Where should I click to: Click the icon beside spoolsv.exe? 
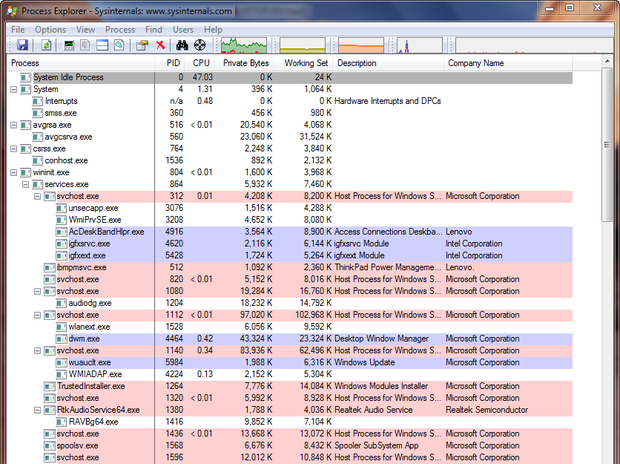(49, 445)
